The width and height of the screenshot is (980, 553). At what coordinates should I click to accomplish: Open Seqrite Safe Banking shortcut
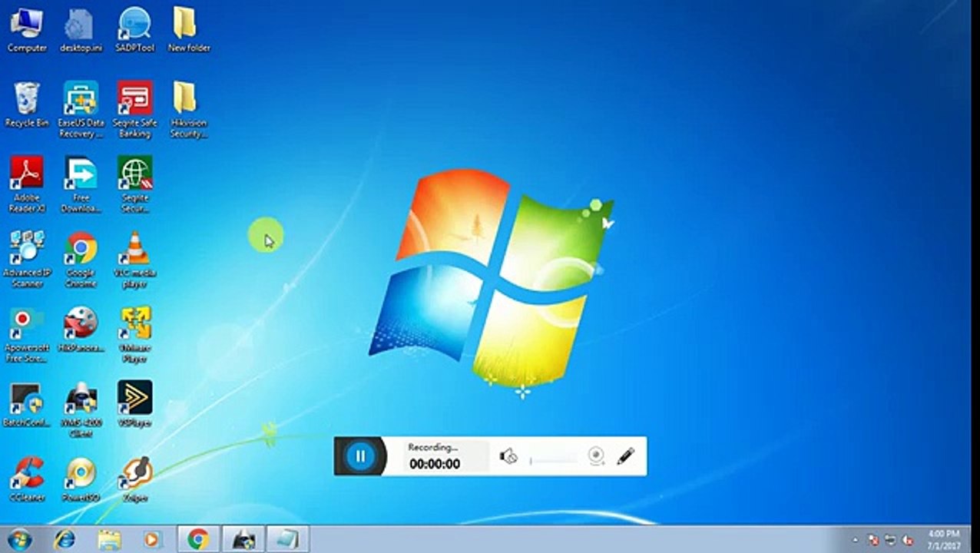(135, 109)
